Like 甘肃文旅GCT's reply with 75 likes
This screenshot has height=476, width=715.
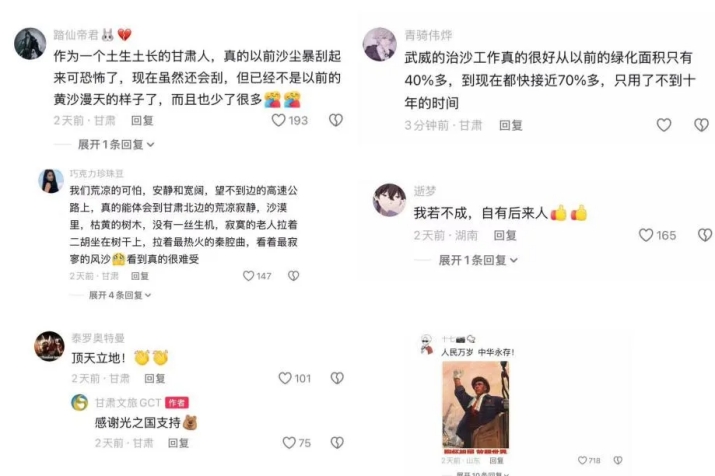[289, 443]
